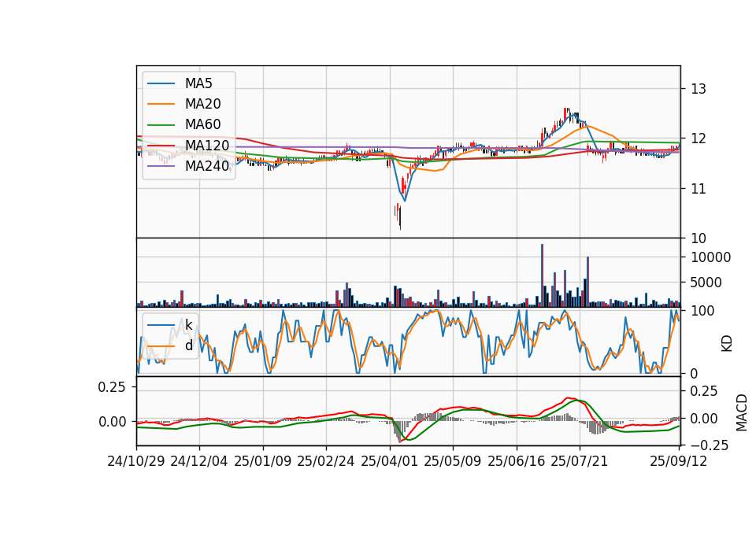Click the 25/09/12 date axis label
The image size is (756, 543).
[x=679, y=461]
